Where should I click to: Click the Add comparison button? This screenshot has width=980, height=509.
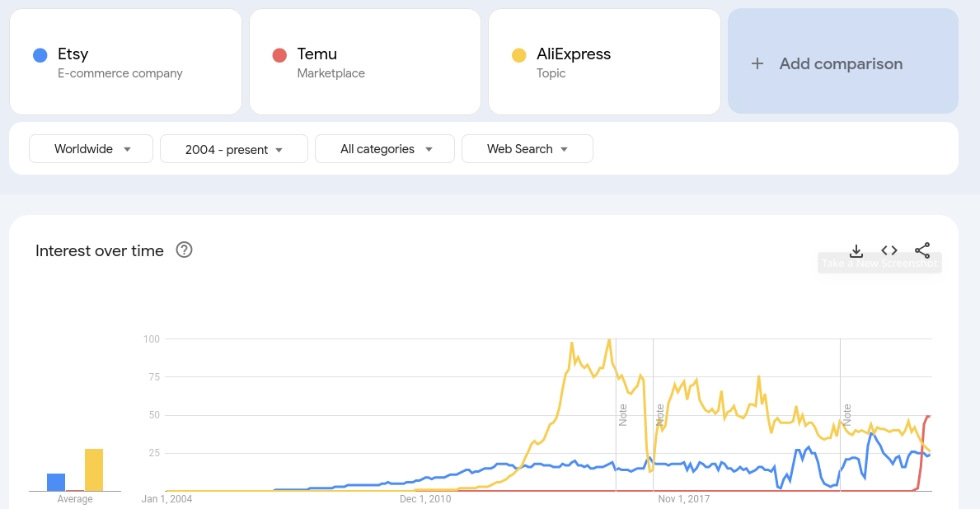coord(842,62)
